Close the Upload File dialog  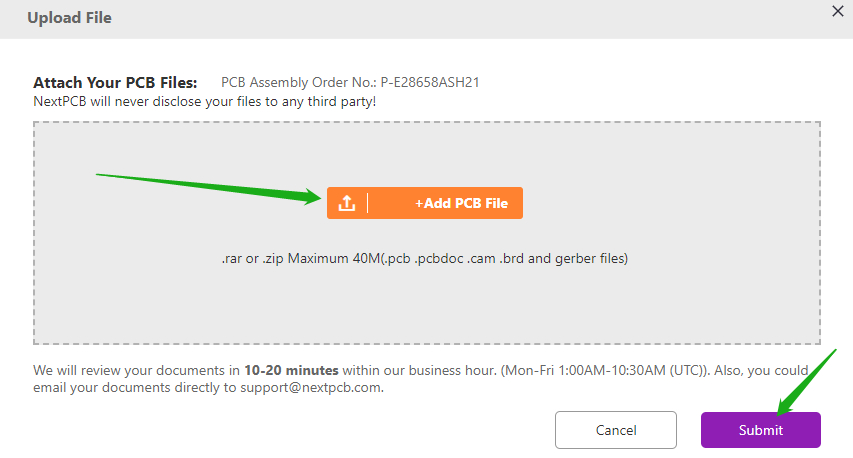click(x=838, y=11)
